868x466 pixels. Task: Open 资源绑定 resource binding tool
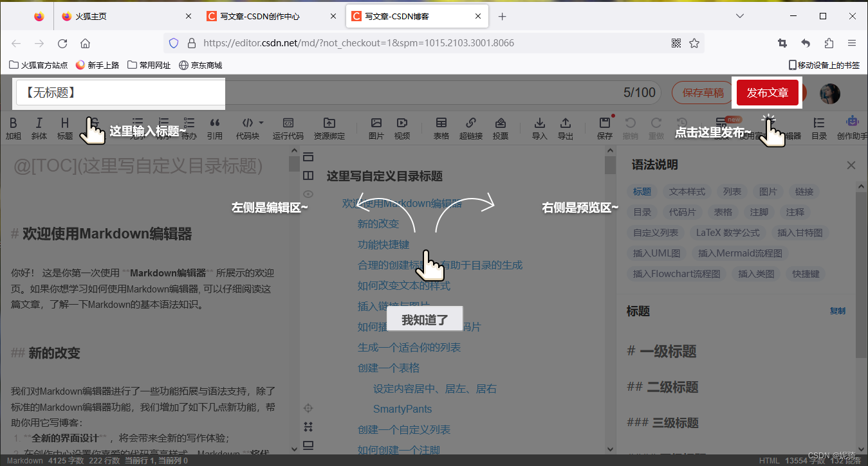(329, 129)
